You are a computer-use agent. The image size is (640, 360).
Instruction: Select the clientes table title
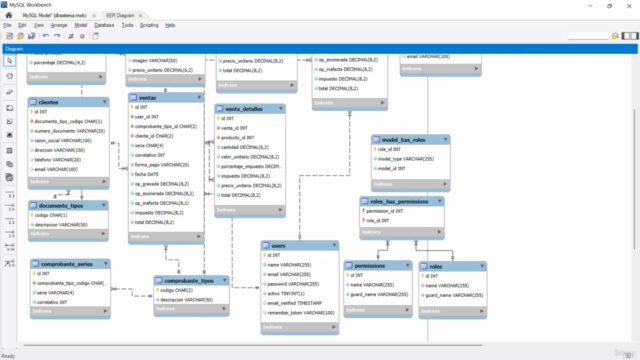pyautogui.click(x=49, y=102)
